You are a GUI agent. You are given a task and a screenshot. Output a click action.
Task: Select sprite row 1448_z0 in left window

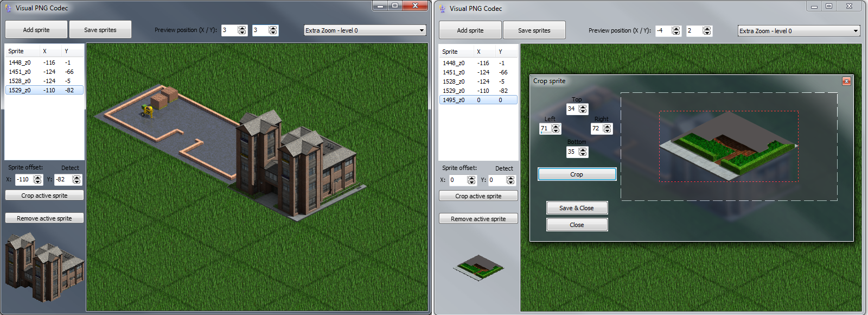[x=44, y=62]
